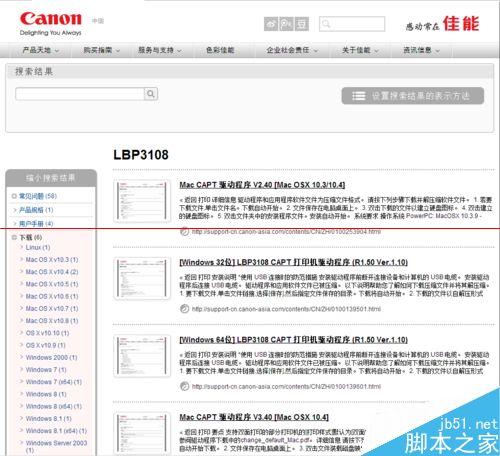500x456 pixels.
Task: Open the Windows 32位 LBP3108 CAPT driver link
Action: click(293, 262)
